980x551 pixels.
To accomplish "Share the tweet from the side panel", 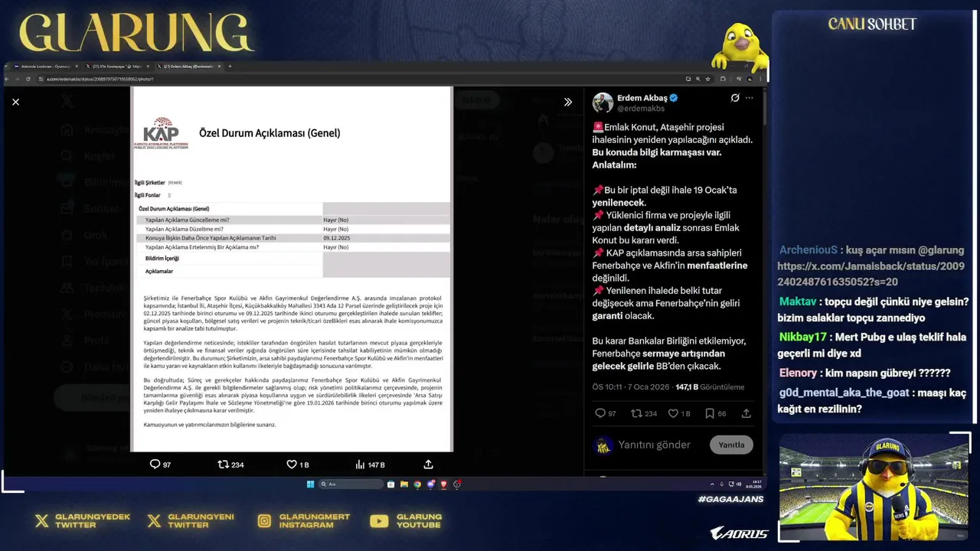I will point(746,413).
